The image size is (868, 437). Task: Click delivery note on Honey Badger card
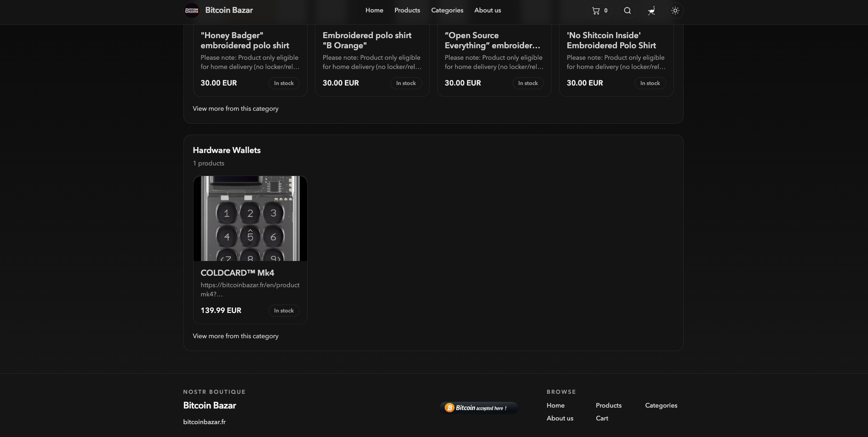[x=250, y=62]
